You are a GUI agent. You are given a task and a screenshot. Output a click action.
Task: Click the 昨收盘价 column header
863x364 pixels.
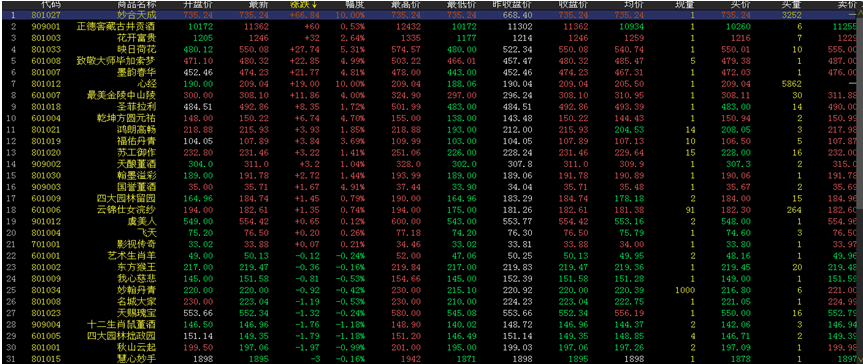tap(511, 4)
